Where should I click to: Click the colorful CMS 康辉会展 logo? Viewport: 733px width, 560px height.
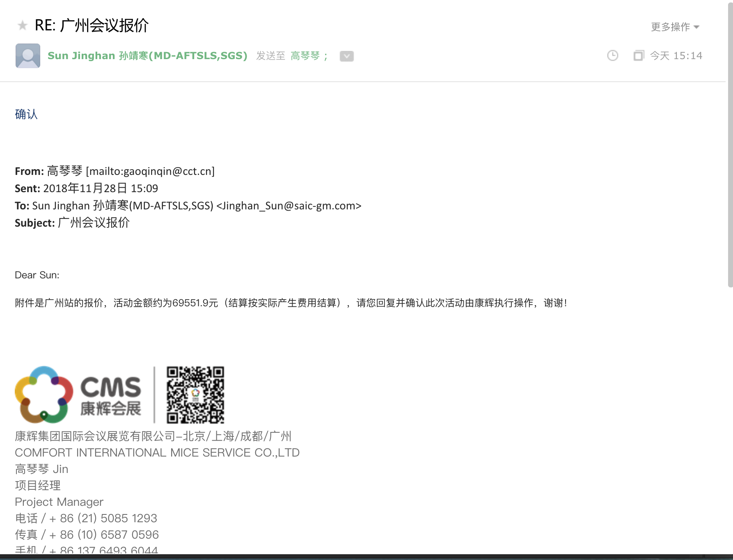click(x=78, y=395)
